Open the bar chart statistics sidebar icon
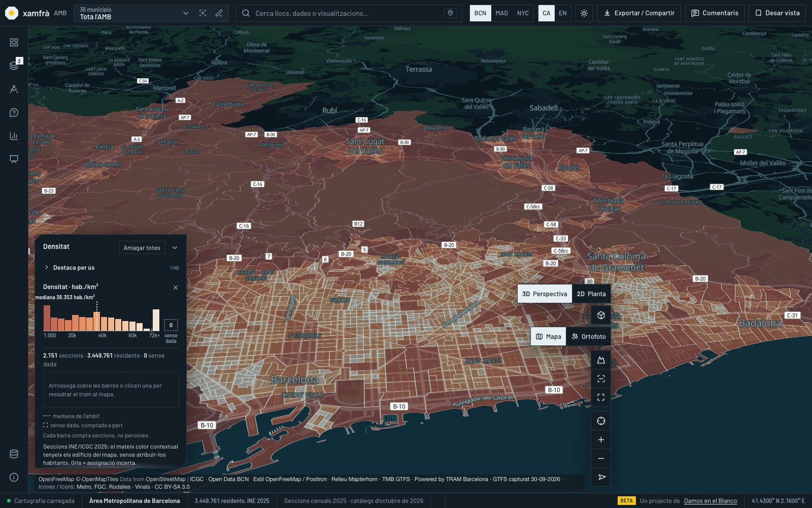Image resolution: width=812 pixels, height=508 pixels. tap(14, 136)
